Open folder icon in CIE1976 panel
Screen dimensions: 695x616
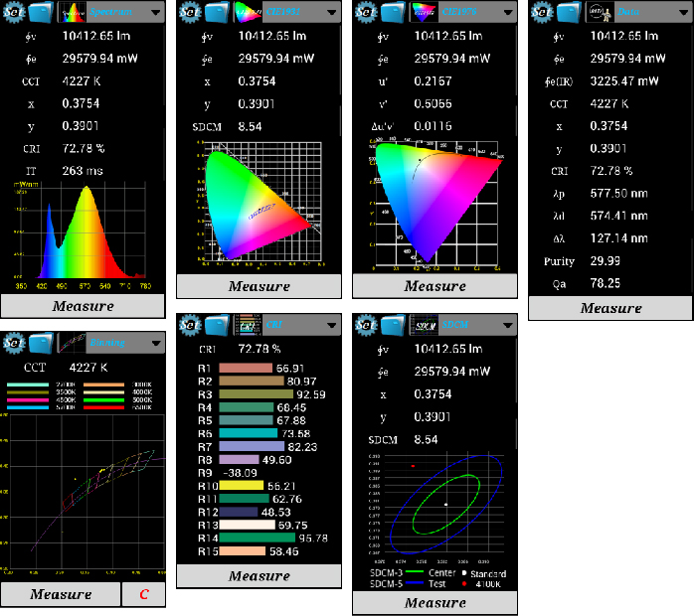point(393,12)
